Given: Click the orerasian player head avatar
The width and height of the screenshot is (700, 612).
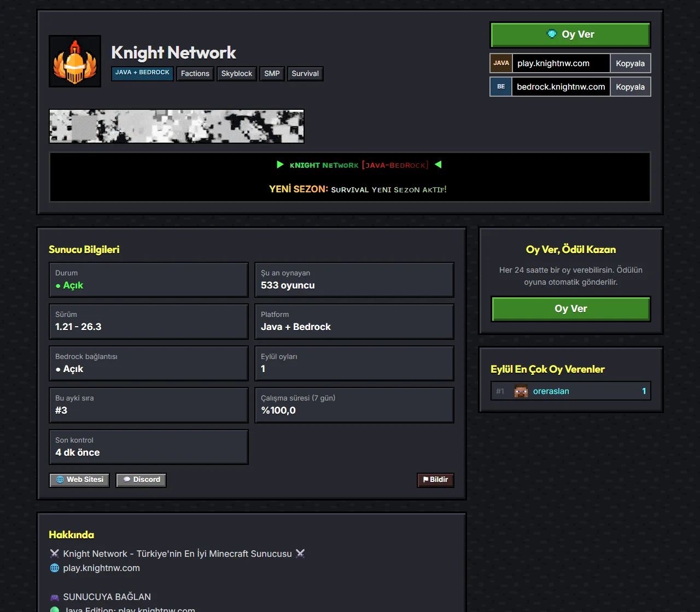Looking at the screenshot, I should [521, 391].
